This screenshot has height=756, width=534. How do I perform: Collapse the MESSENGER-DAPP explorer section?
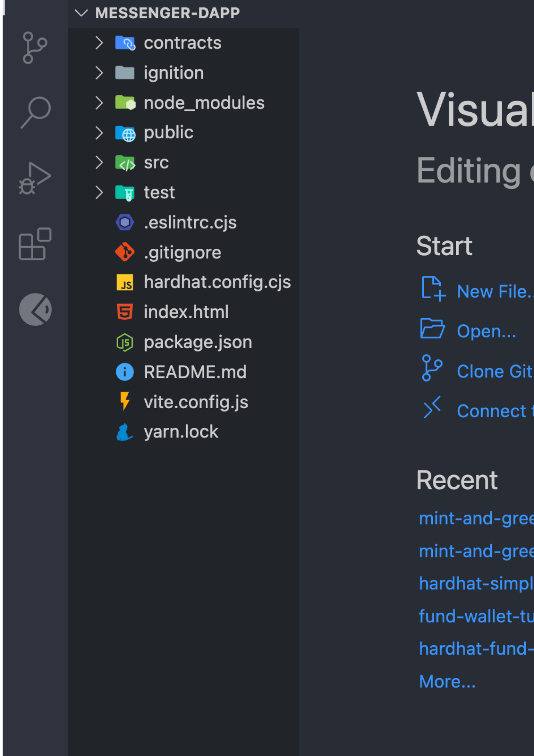point(81,13)
